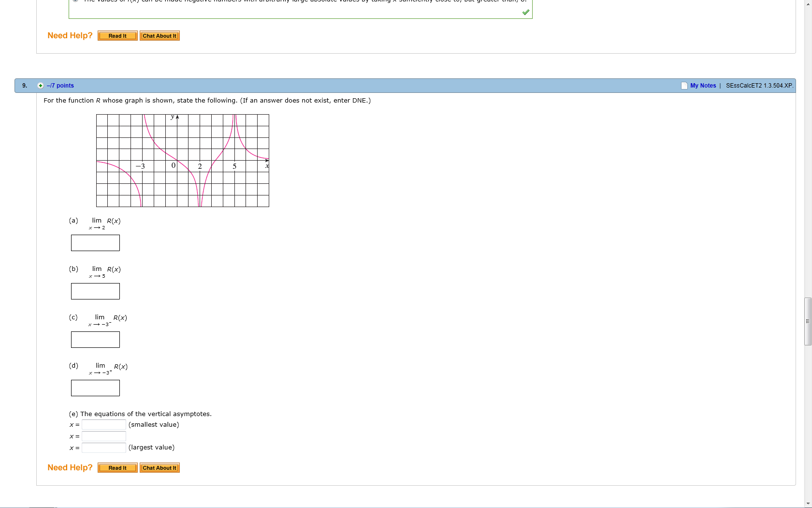Click the Need Help heading beside the buttons
This screenshot has width=812, height=508.
click(x=70, y=467)
